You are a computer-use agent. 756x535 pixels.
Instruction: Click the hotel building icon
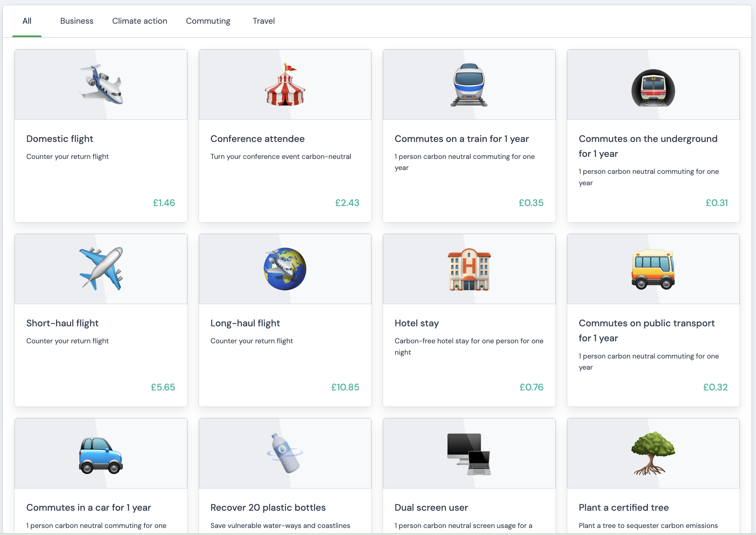[469, 269]
